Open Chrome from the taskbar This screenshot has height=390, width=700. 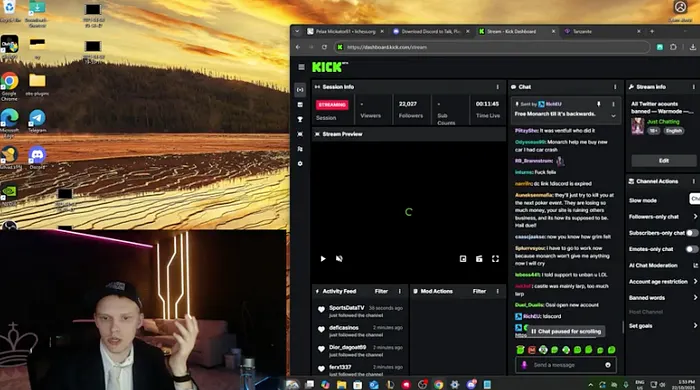pos(438,384)
